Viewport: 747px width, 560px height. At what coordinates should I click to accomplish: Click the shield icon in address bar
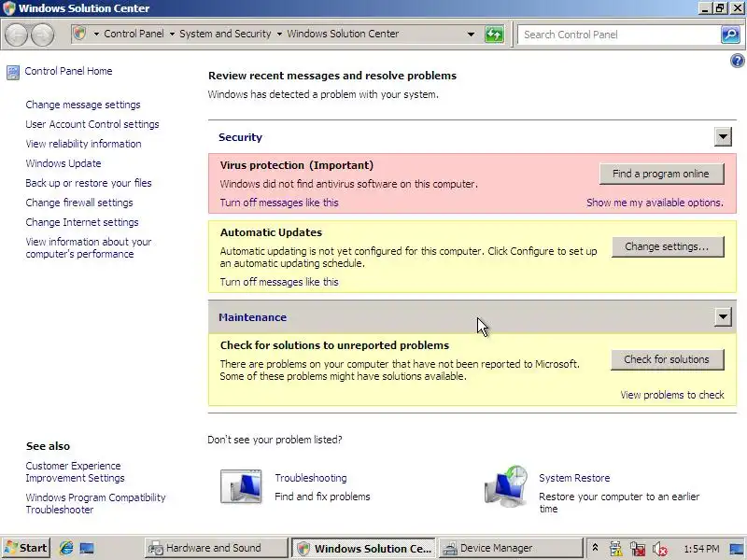pos(79,34)
